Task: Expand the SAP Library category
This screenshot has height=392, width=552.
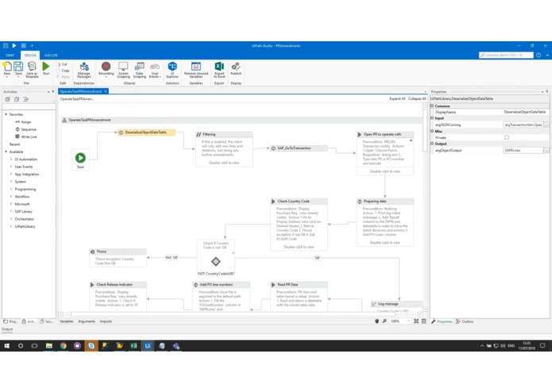Action: (x=11, y=211)
